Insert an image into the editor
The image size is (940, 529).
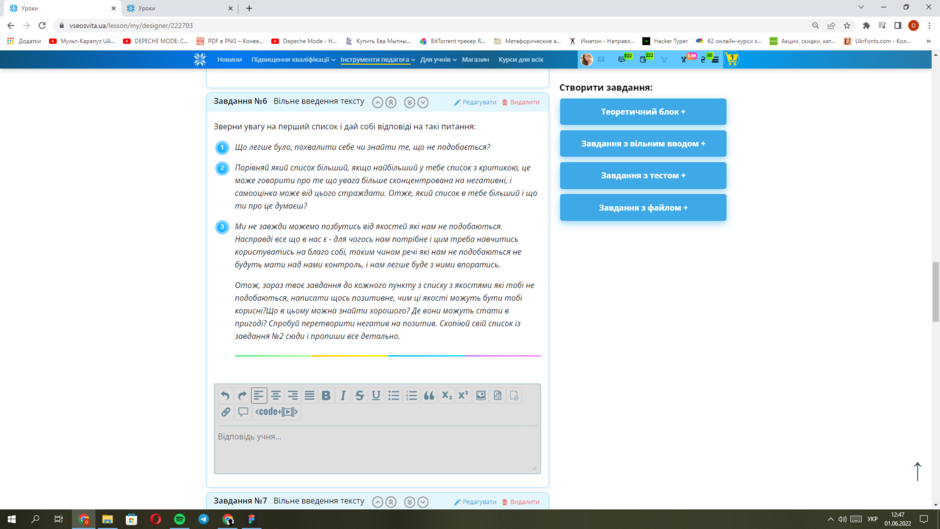click(x=481, y=395)
